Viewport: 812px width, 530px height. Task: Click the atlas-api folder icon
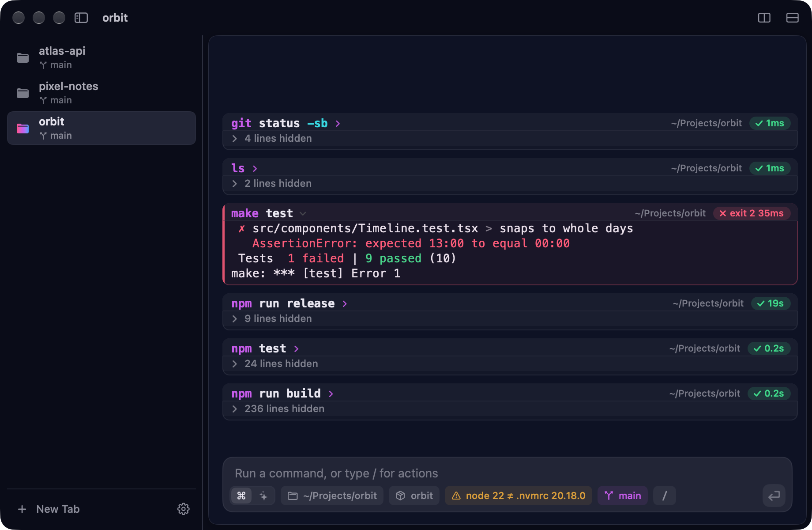pos(23,58)
